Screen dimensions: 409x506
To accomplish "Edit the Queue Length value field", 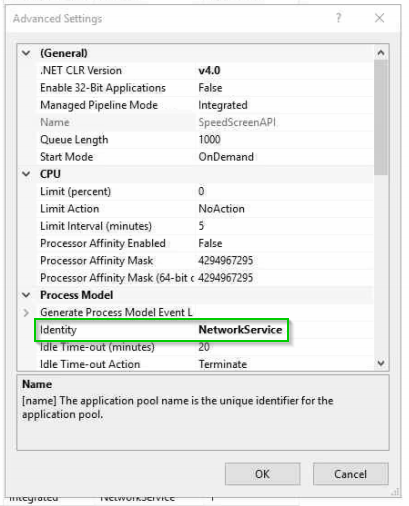I will [x=284, y=140].
